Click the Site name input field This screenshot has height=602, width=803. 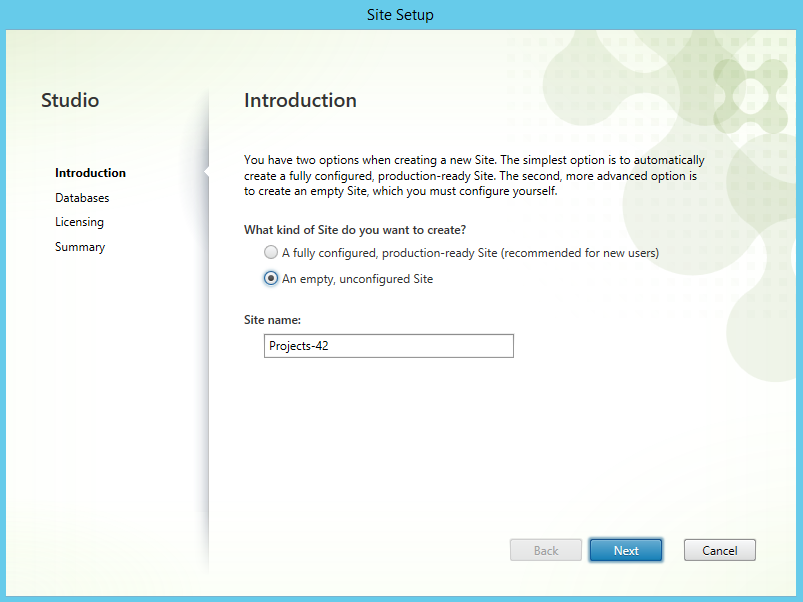pyautogui.click(x=389, y=346)
